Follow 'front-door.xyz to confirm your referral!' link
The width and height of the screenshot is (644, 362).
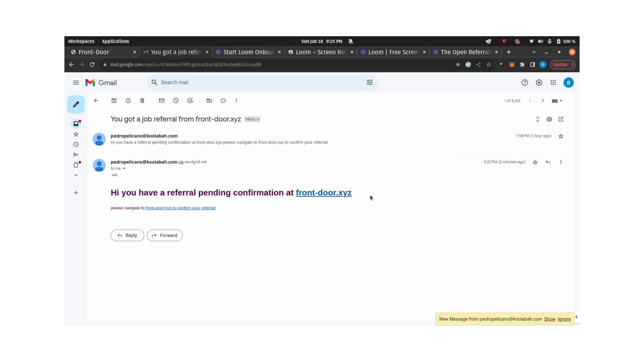(x=181, y=208)
